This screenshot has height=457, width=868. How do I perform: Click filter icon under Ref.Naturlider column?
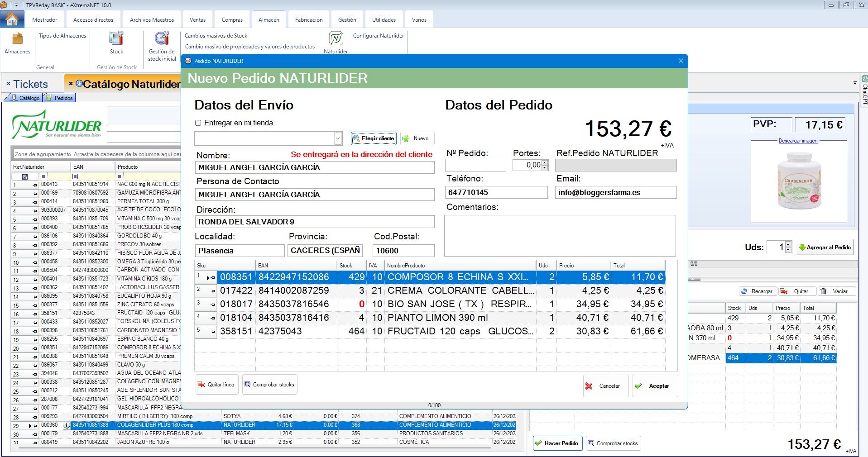[x=25, y=176]
